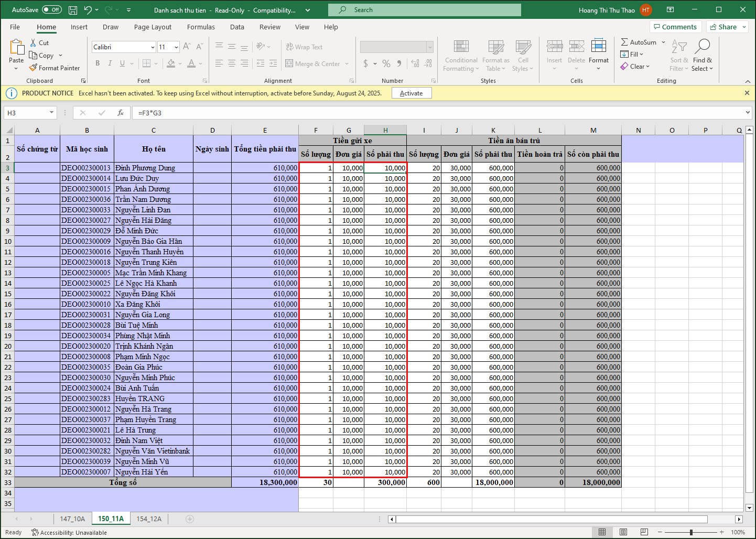Viewport: 756px width, 539px height.
Task: Click the Insert Function fx icon
Action: 121,113
